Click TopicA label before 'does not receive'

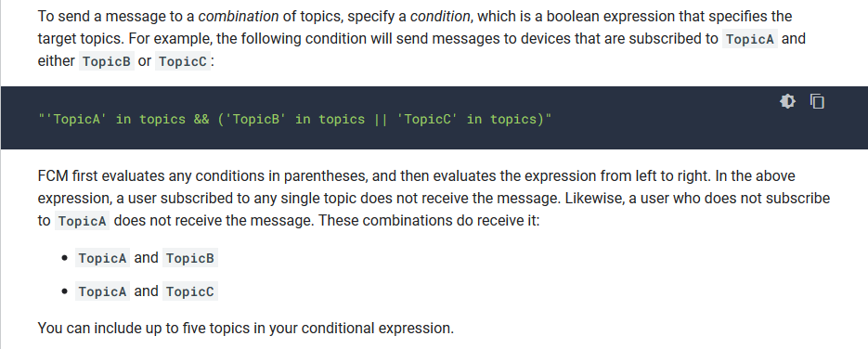click(82, 221)
